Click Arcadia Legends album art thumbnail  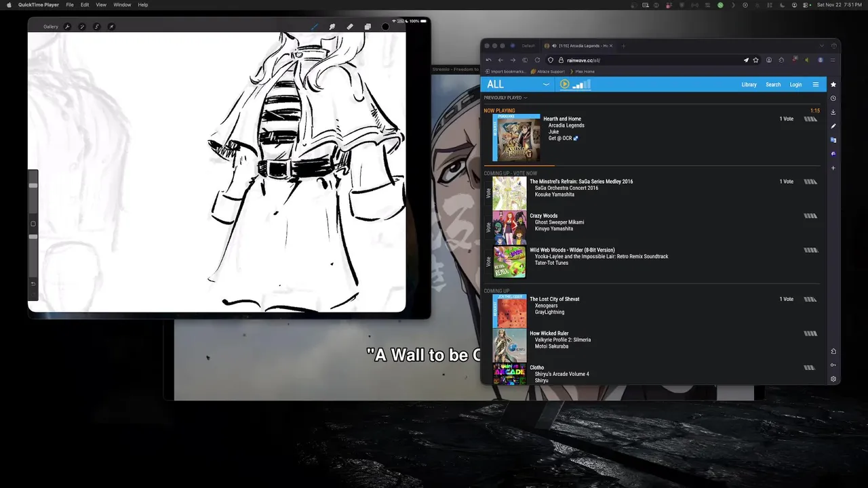point(516,138)
